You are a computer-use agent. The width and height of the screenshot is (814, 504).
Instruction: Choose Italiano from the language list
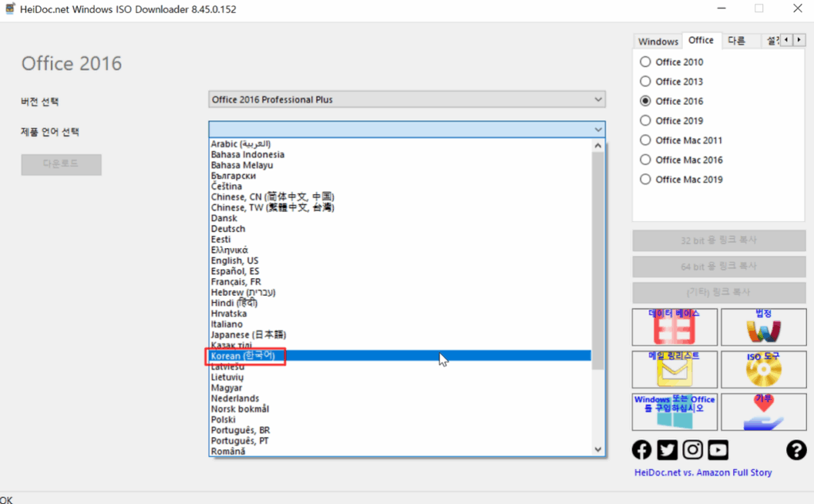[x=401, y=324]
